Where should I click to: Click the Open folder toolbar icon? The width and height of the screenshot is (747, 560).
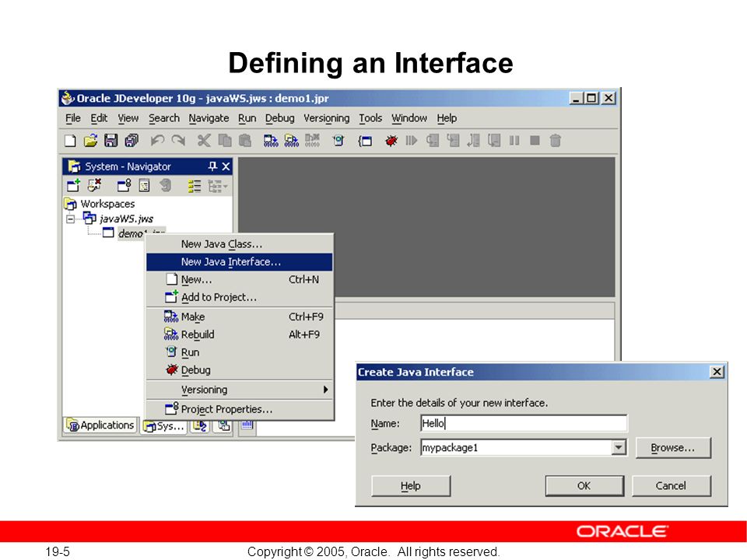click(x=90, y=141)
